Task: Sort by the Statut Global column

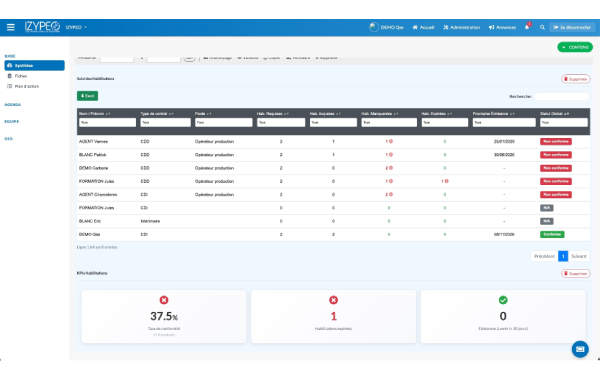Action: (554, 114)
